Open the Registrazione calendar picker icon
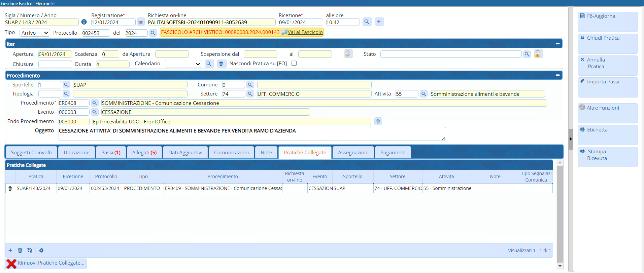Viewport: 644px width, 273px height. (141, 22)
